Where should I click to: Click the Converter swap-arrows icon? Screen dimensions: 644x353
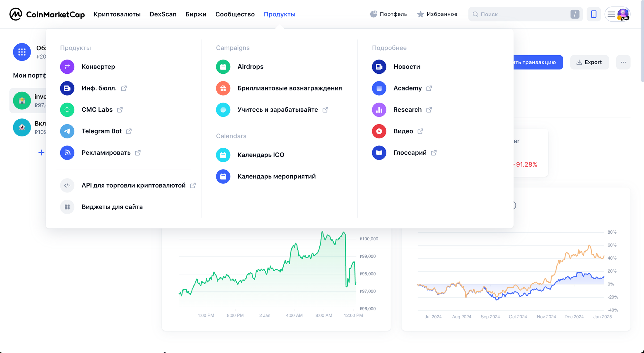pyautogui.click(x=67, y=67)
